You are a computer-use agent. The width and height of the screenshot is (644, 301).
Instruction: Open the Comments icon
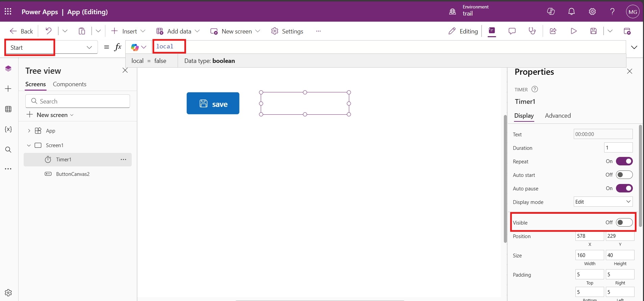512,31
